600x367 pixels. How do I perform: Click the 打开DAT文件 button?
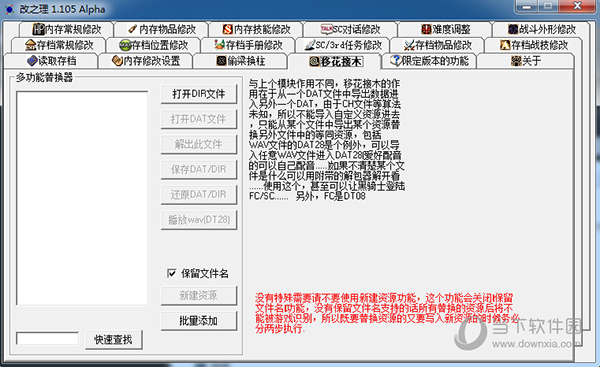pos(199,119)
